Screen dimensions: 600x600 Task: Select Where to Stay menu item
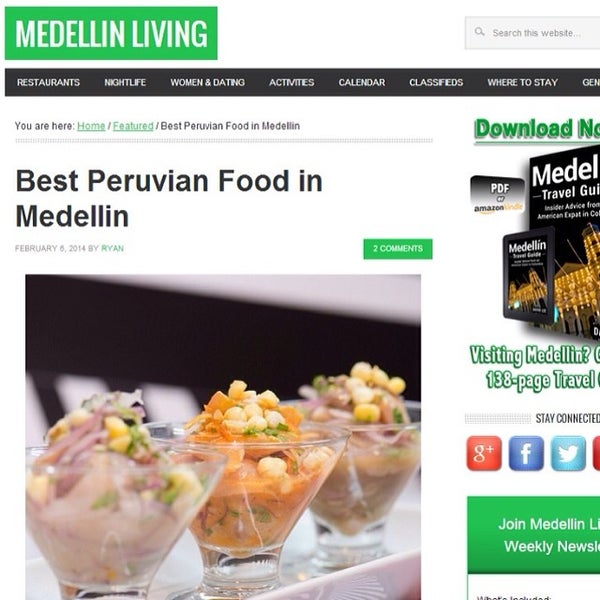[x=522, y=82]
